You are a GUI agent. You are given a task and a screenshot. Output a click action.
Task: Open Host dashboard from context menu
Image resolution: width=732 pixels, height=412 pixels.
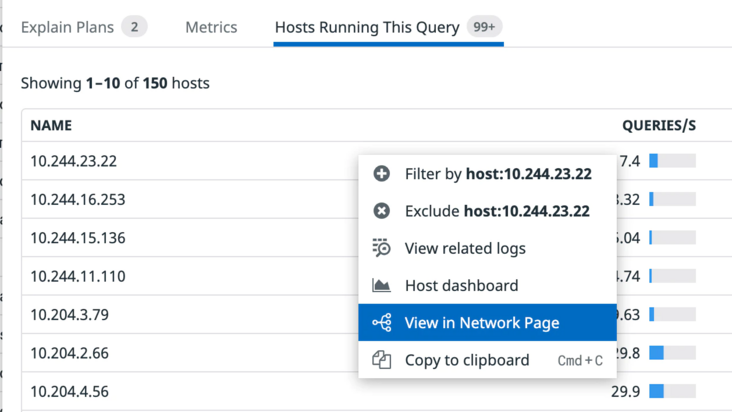point(487,285)
